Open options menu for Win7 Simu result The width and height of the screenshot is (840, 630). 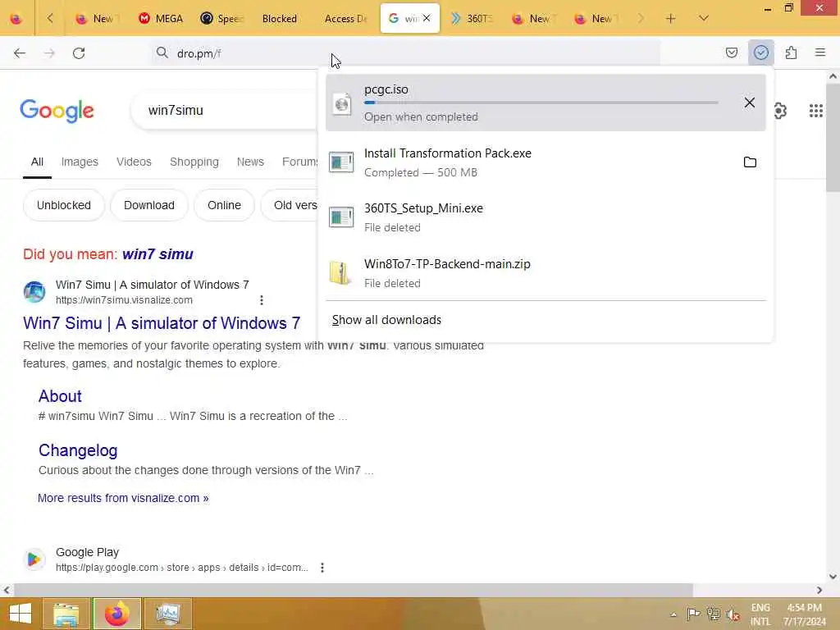[x=262, y=300]
